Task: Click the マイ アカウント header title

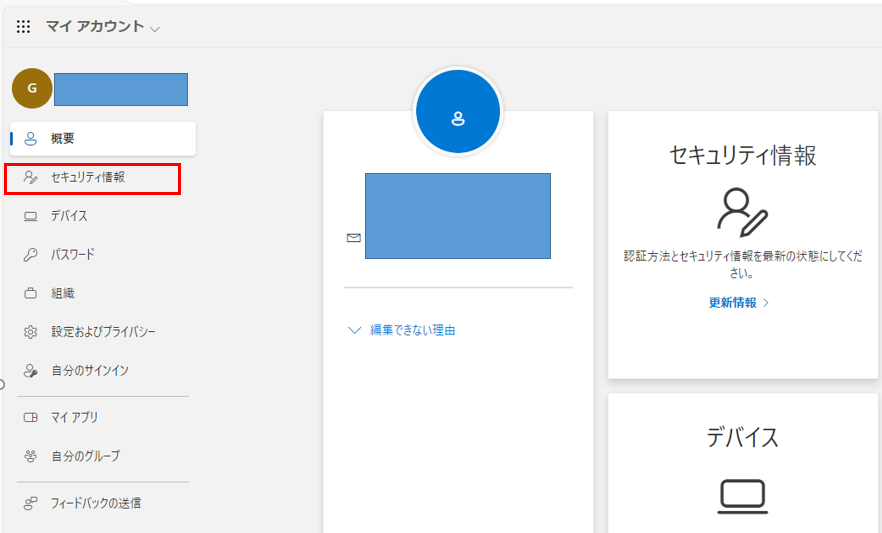Action: (x=95, y=26)
